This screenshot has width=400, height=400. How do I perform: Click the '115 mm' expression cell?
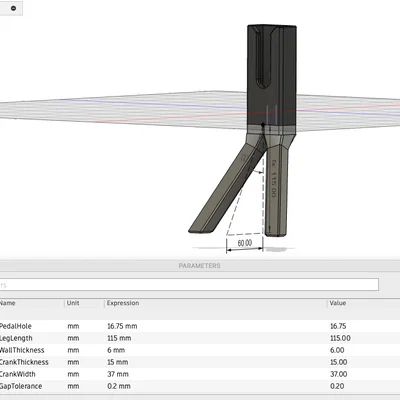(x=119, y=338)
